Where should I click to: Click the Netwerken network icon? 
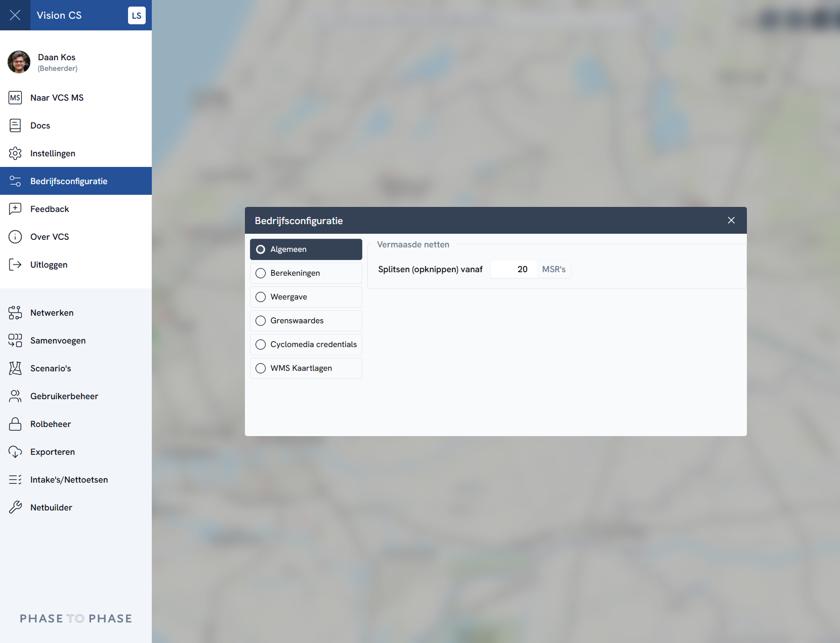15,313
